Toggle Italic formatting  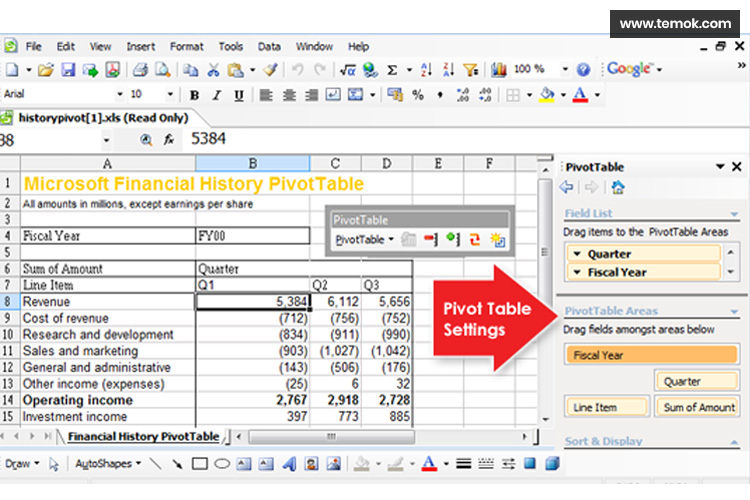coord(216,95)
